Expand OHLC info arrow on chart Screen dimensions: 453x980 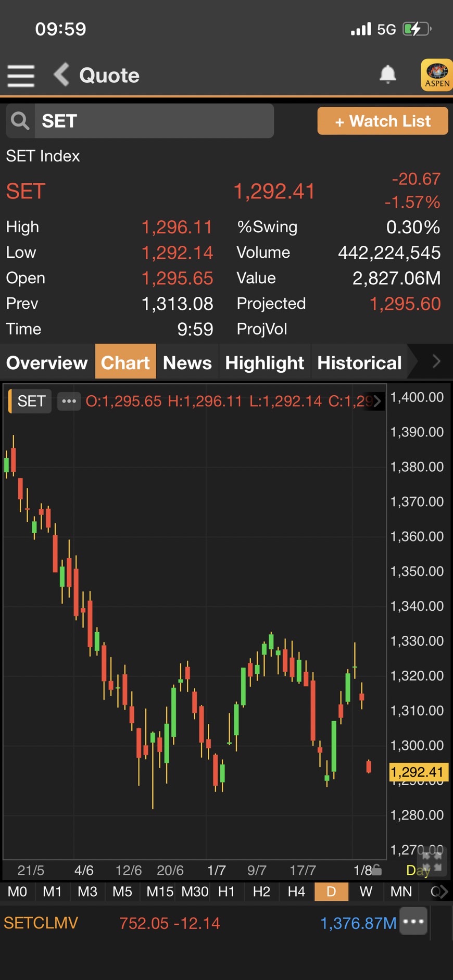(x=378, y=401)
